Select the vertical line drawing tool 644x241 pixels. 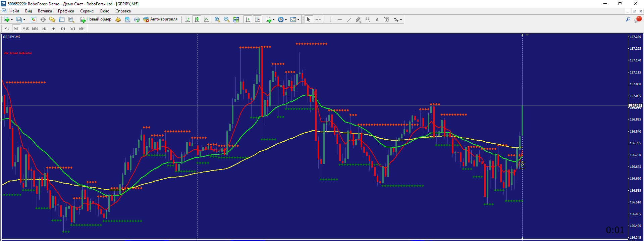tap(330, 19)
